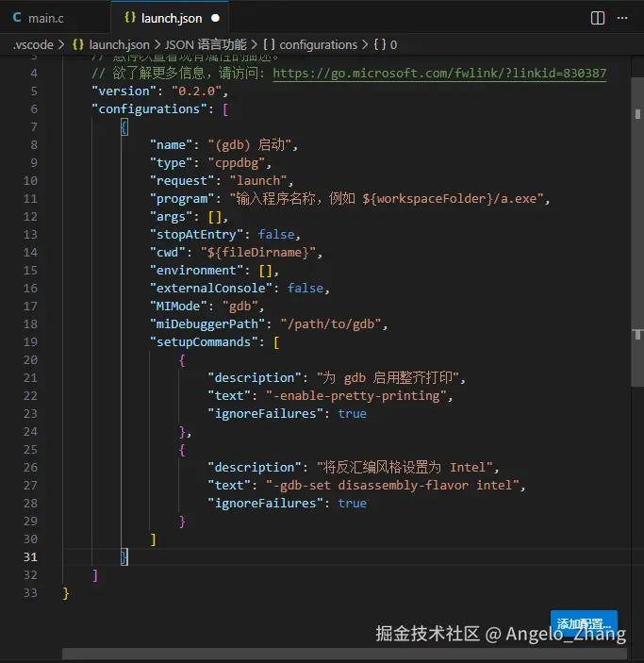
Task: Click the "cppdbg" type value
Action: coord(237,163)
